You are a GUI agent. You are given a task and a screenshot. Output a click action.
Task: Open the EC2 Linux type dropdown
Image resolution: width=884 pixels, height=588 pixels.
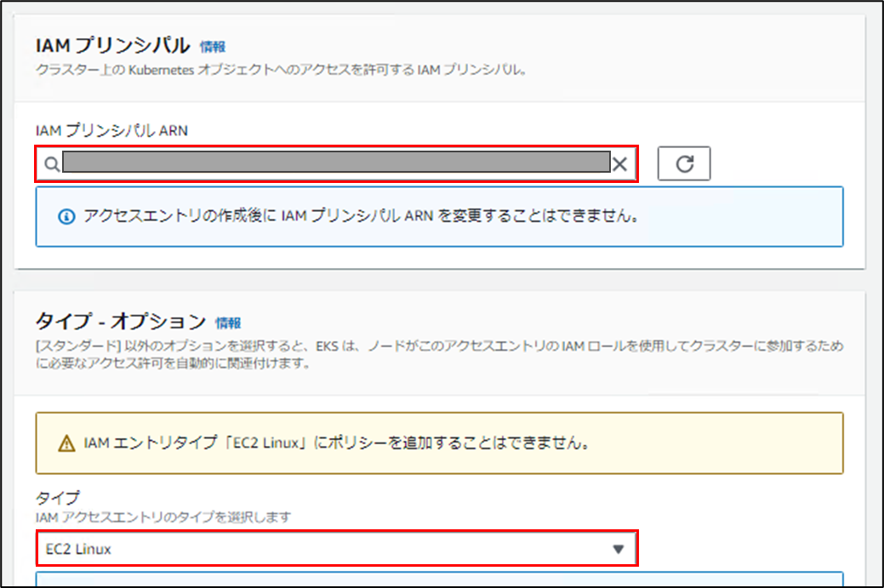point(337,549)
